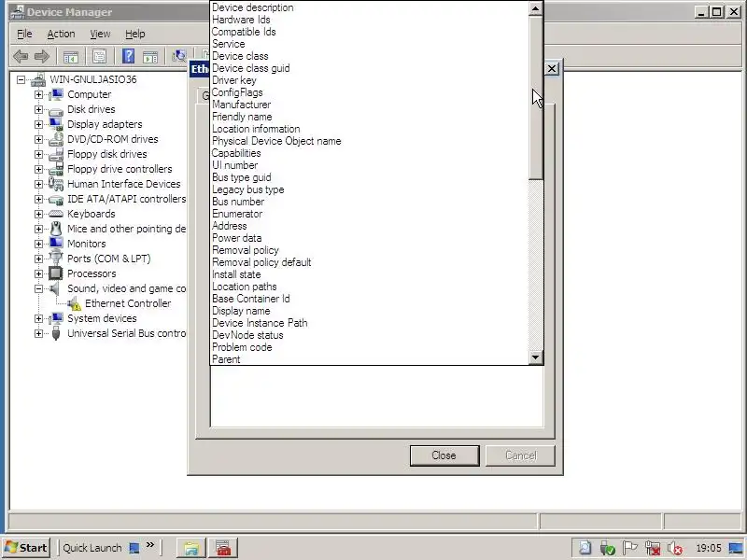Open the blue Help question mark icon
Image resolution: width=747 pixels, height=560 pixels.
128,56
